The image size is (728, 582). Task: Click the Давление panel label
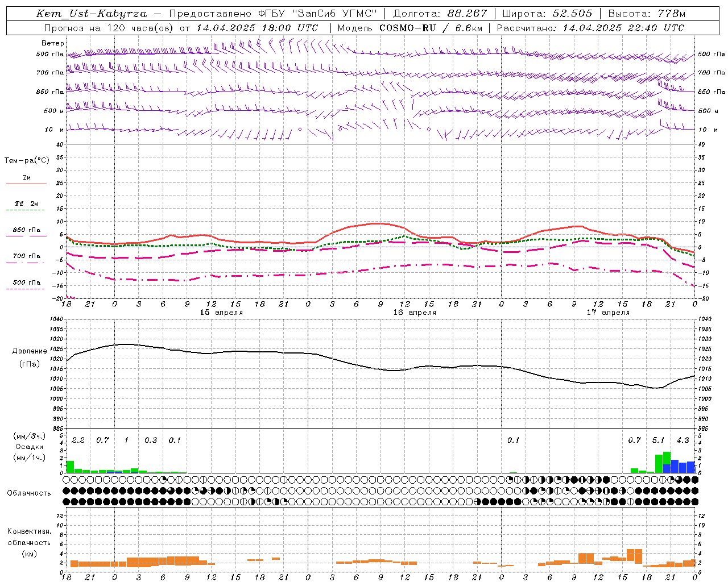tap(30, 351)
